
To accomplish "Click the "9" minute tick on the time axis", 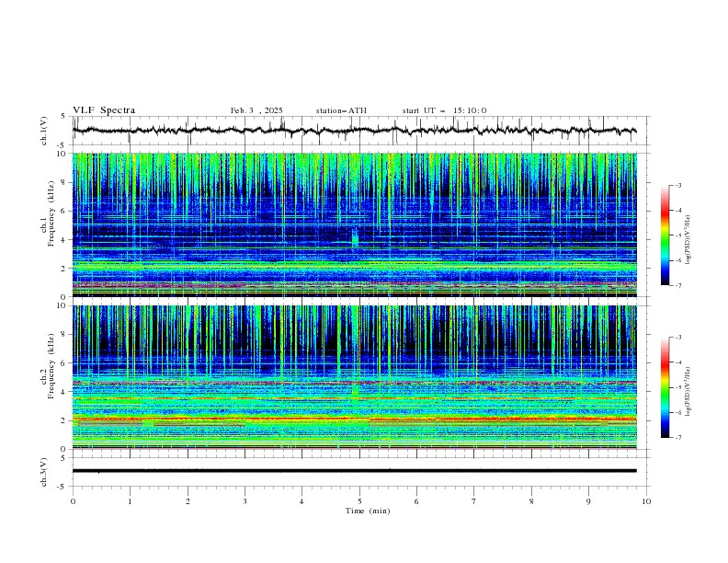I will click(x=588, y=501).
